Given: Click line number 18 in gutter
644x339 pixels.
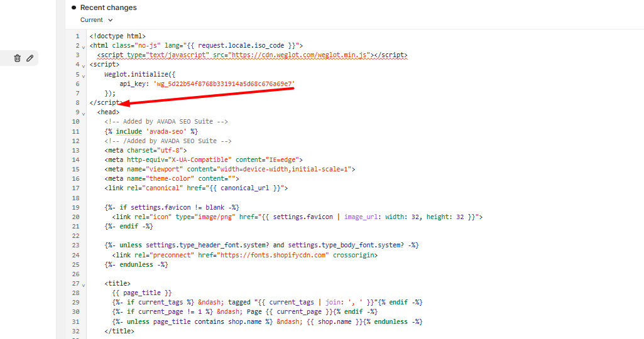Looking at the screenshot, I should [75, 198].
